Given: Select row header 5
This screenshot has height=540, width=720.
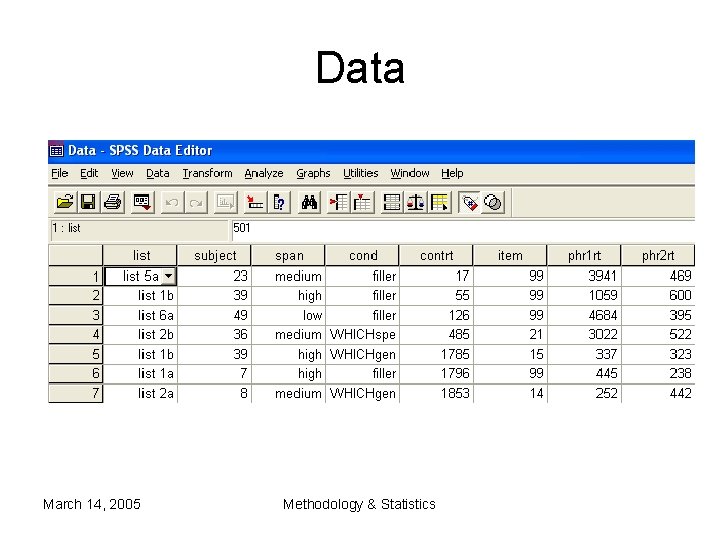Looking at the screenshot, I should pos(76,354).
